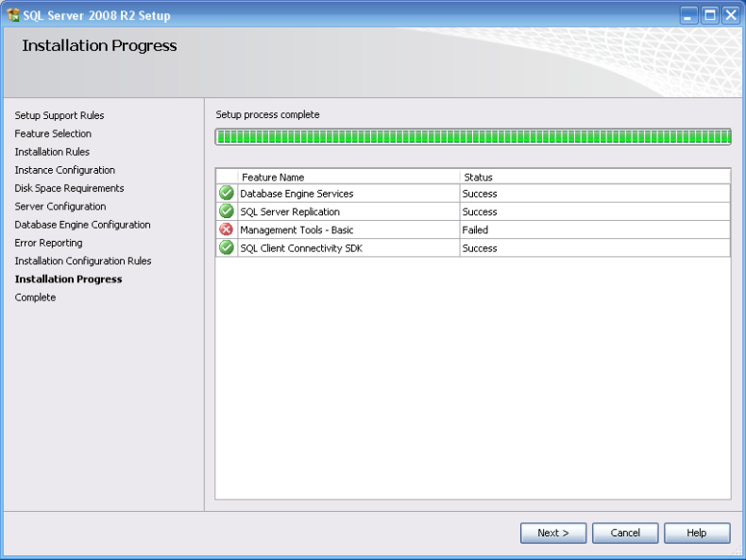This screenshot has width=746, height=560.
Task: Go to the Complete step in sidebar
Action: (x=35, y=297)
